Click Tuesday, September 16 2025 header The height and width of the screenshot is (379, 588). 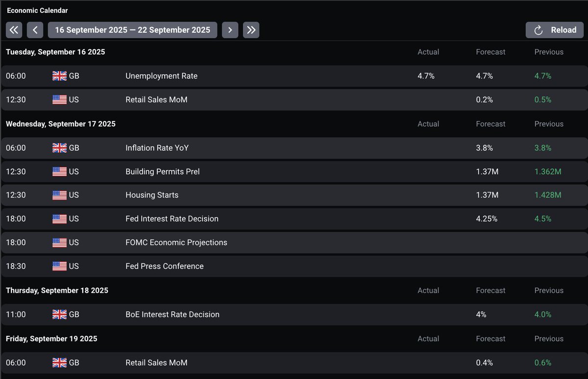point(55,52)
